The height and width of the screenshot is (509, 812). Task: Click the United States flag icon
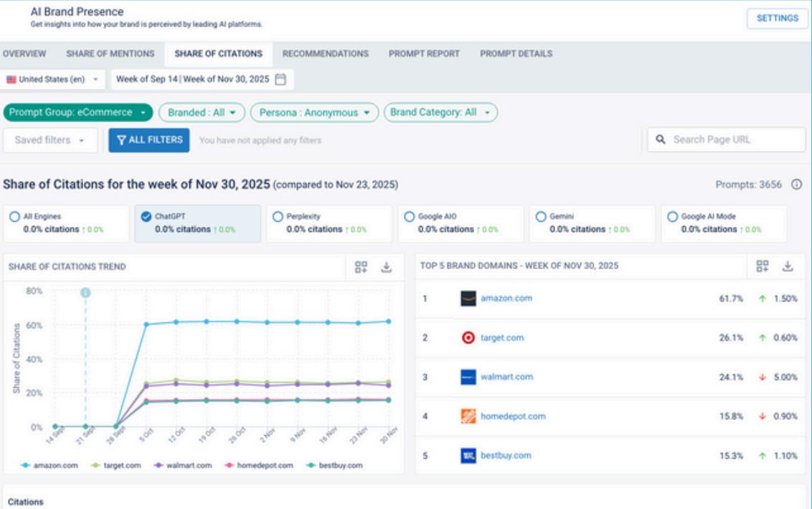(x=11, y=79)
